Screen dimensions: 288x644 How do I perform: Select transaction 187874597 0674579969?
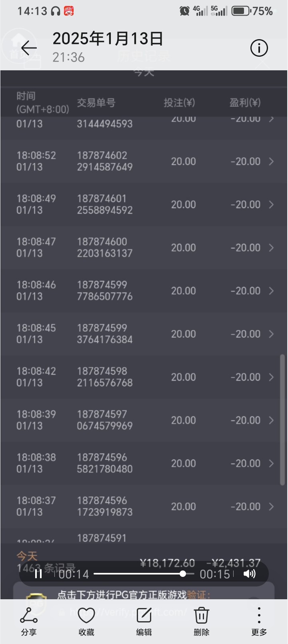click(104, 420)
